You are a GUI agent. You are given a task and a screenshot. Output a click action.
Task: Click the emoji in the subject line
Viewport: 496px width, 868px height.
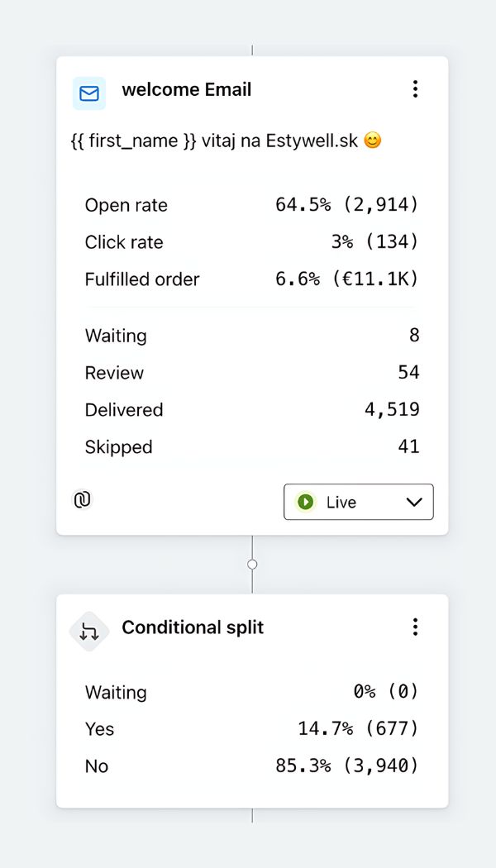pos(373,141)
